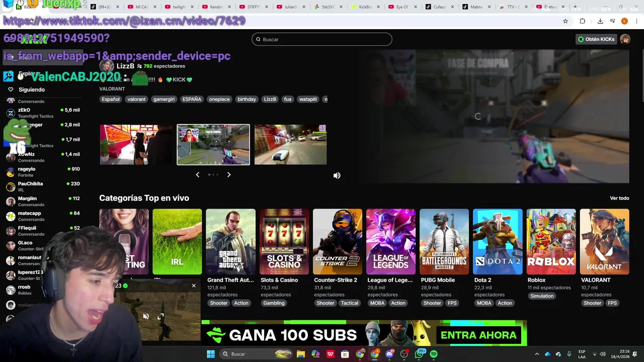The image size is (644, 362).
Task: Mute the featured stream with speaker icon
Action: pos(337,175)
